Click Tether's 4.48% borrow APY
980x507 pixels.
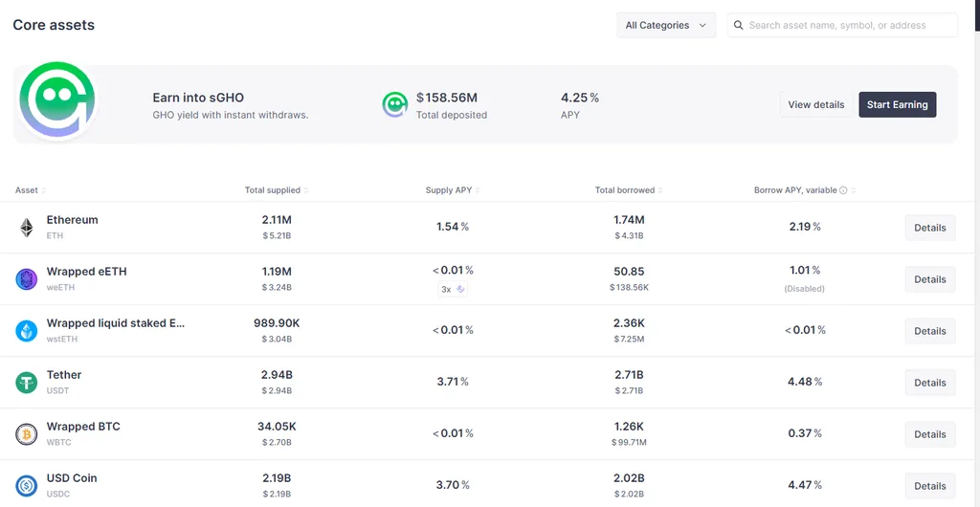tap(805, 382)
